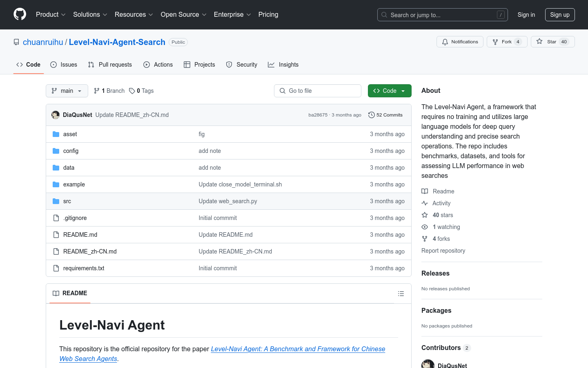Viewport: 588px width, 368px height.
Task: View the 0 Tags list
Action: (141, 91)
